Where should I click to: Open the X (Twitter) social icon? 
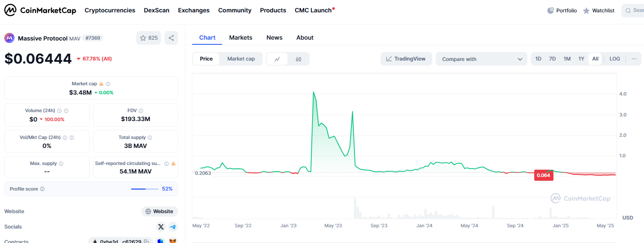[x=161, y=227]
